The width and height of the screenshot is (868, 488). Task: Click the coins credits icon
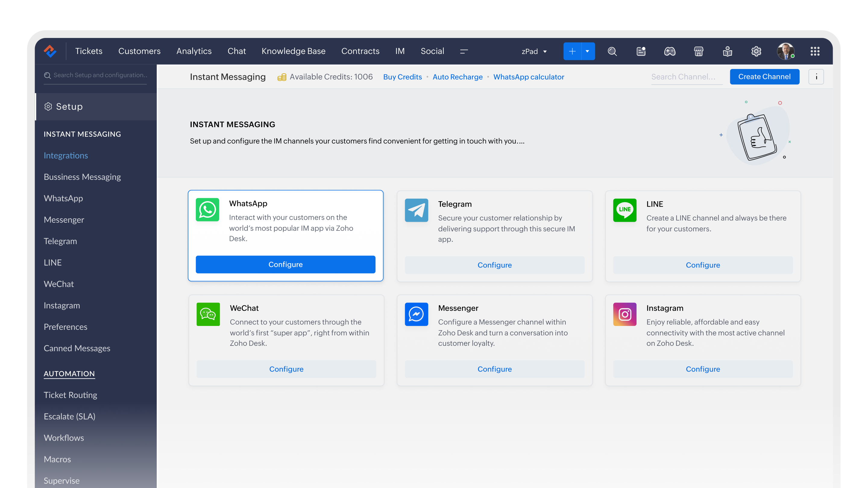(x=282, y=77)
